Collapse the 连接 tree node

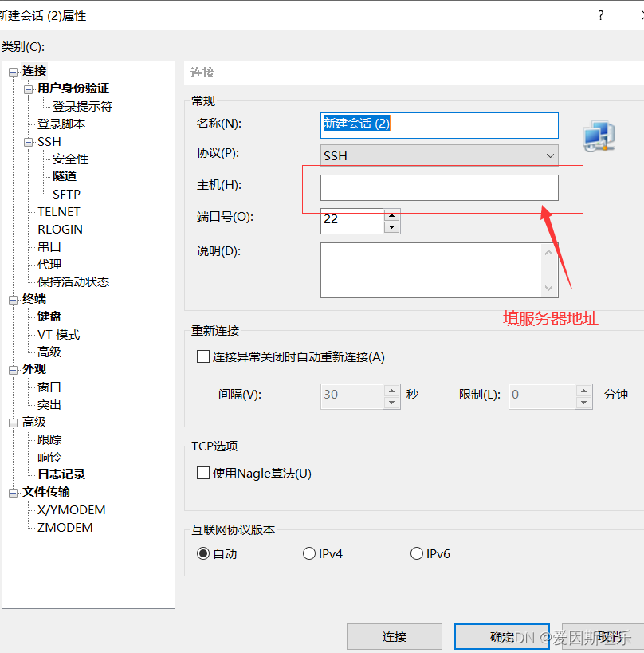(x=14, y=72)
